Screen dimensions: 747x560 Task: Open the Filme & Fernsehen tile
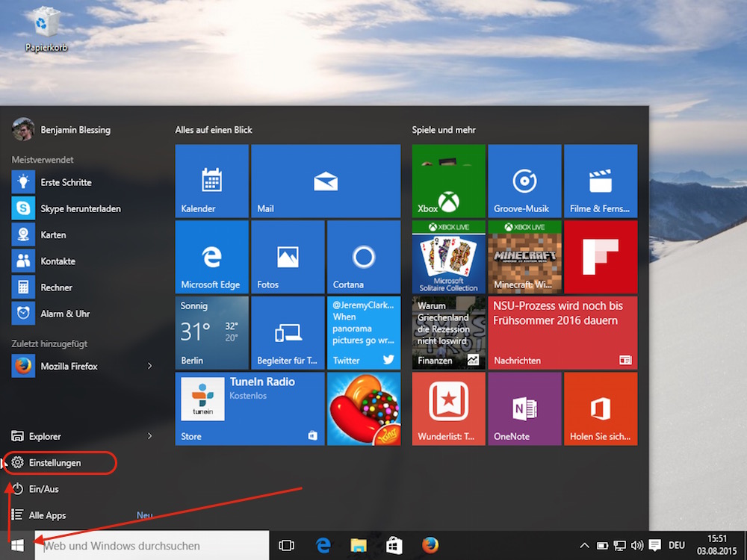click(601, 181)
